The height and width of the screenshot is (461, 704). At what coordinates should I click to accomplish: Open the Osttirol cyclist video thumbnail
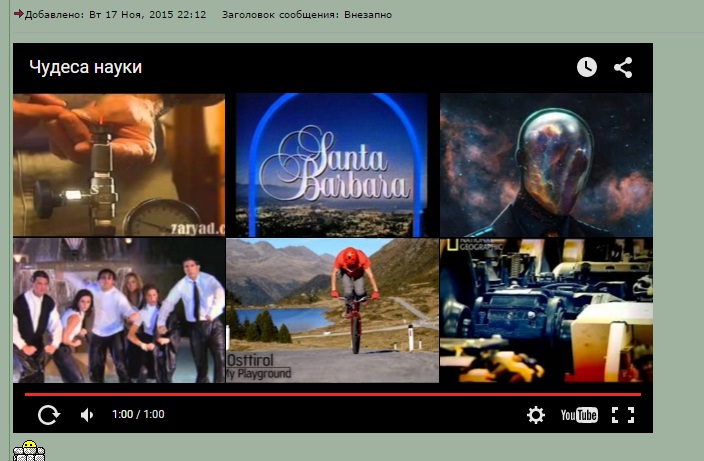tap(332, 310)
